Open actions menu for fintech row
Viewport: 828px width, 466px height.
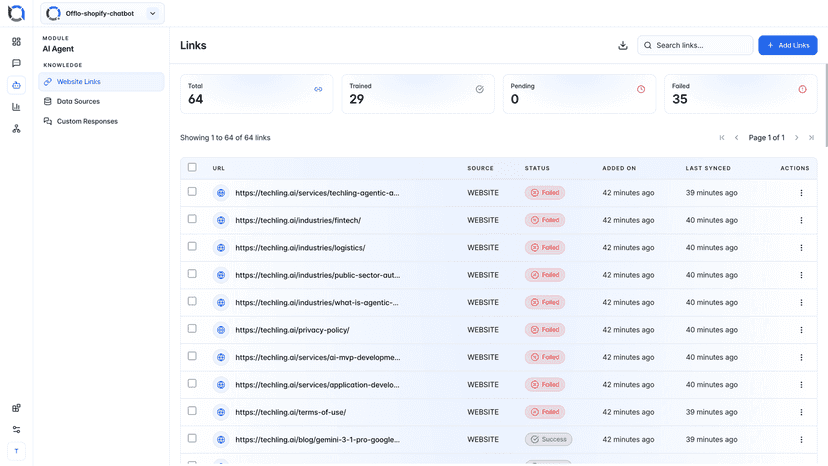click(x=801, y=220)
